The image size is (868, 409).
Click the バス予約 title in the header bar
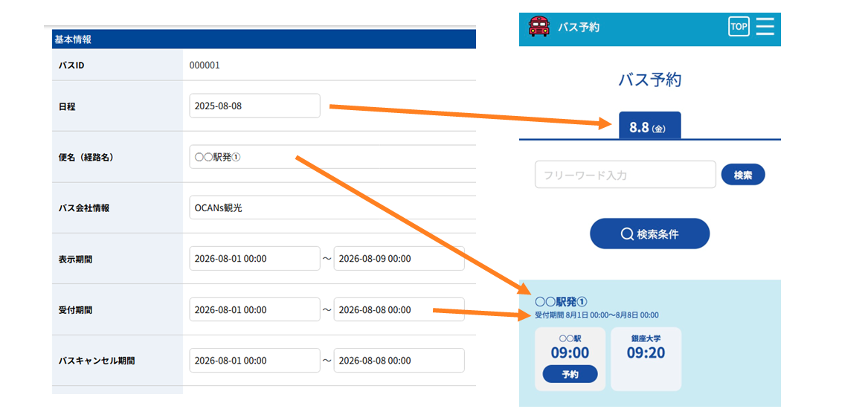pos(579,27)
